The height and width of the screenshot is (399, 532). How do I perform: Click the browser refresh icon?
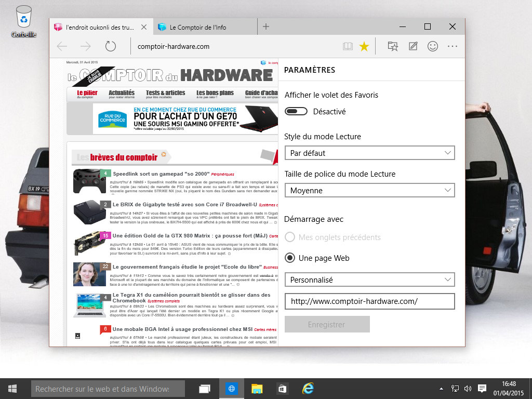click(x=110, y=46)
